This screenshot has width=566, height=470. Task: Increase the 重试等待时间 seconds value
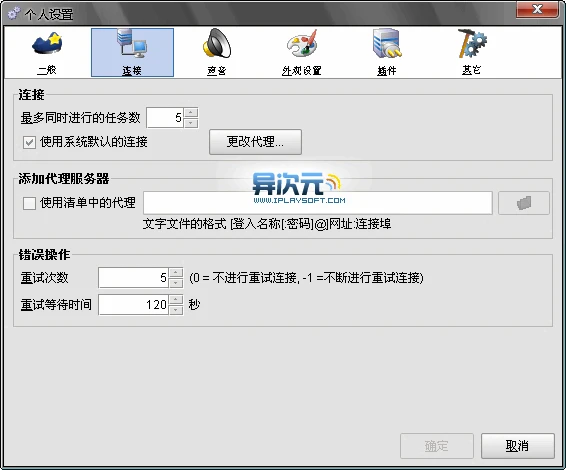click(x=176, y=300)
